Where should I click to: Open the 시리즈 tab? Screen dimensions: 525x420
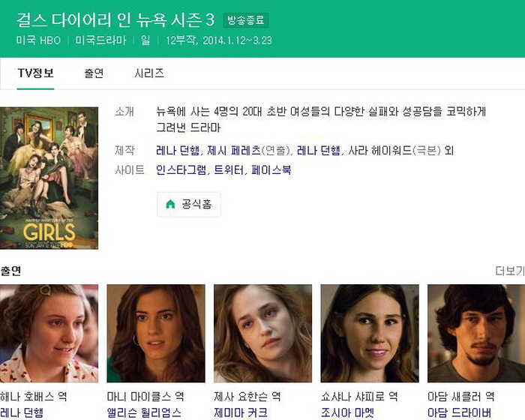pyautogui.click(x=149, y=73)
